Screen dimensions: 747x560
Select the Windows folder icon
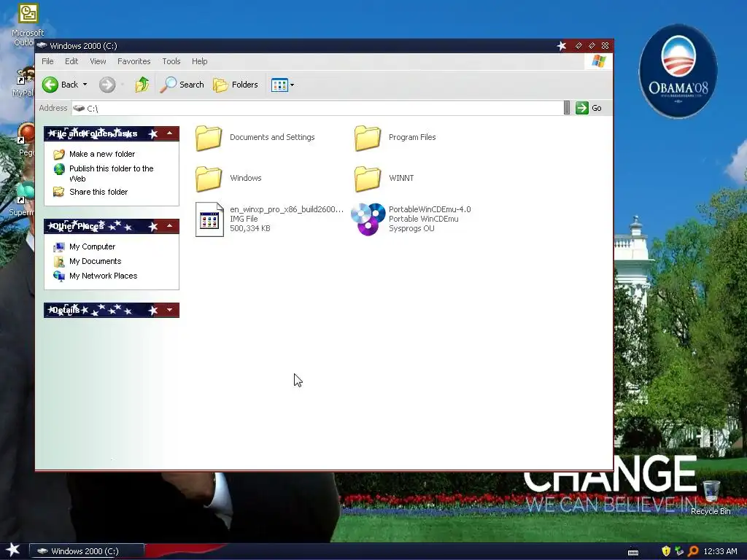point(209,179)
